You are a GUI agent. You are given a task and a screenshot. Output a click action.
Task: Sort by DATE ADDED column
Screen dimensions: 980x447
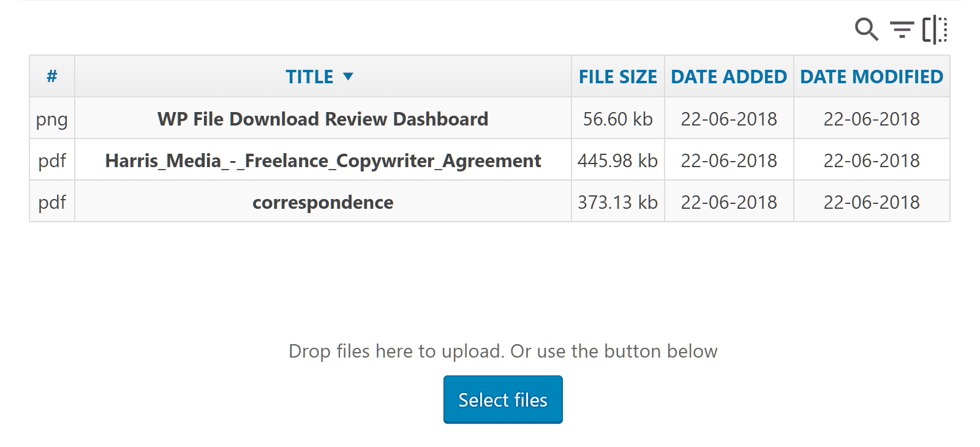coord(728,77)
